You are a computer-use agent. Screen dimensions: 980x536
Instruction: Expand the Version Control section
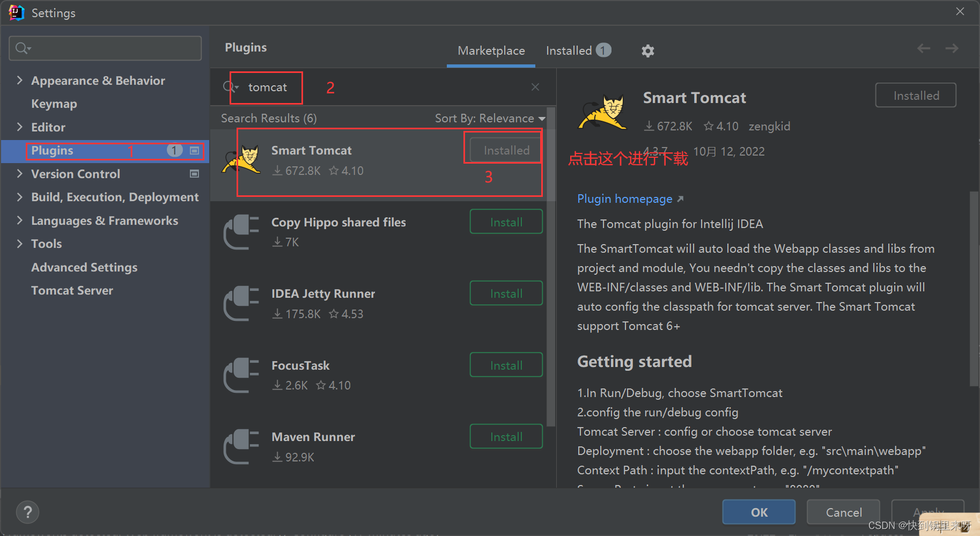point(20,174)
